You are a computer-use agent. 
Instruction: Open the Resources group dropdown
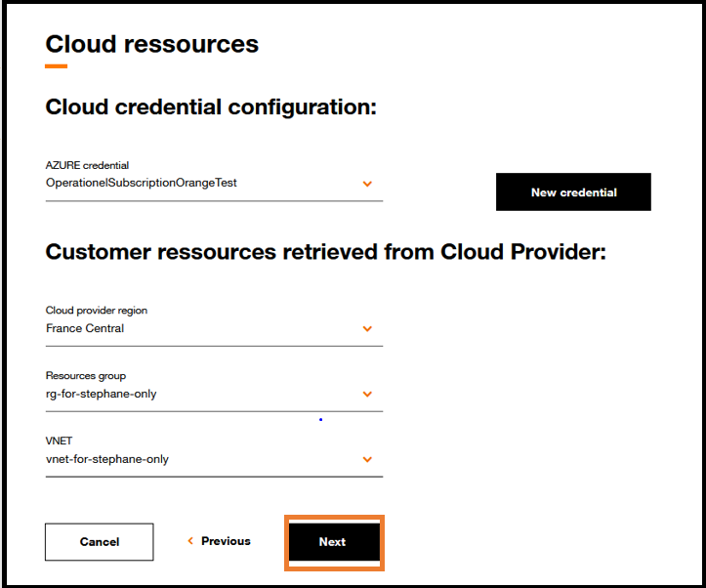click(214, 394)
